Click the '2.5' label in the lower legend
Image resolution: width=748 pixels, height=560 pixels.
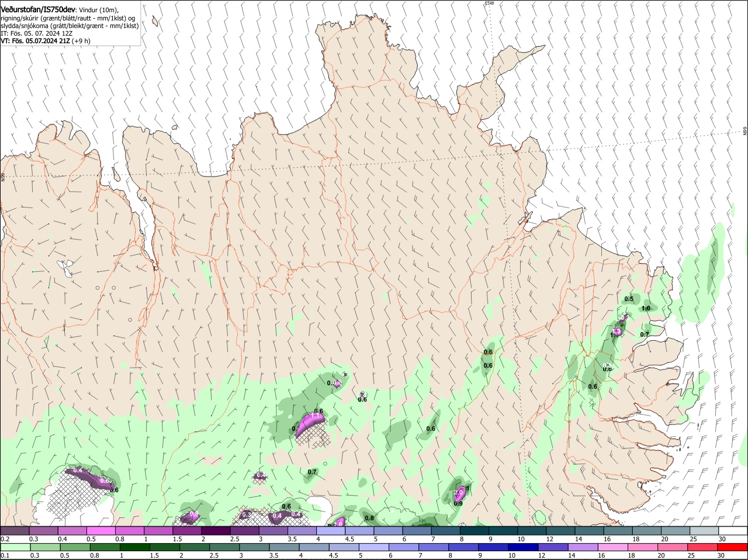pyautogui.click(x=214, y=555)
